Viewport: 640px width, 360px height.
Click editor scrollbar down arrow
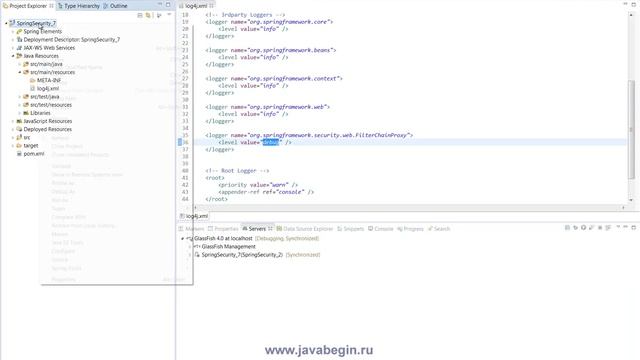click(x=631, y=200)
